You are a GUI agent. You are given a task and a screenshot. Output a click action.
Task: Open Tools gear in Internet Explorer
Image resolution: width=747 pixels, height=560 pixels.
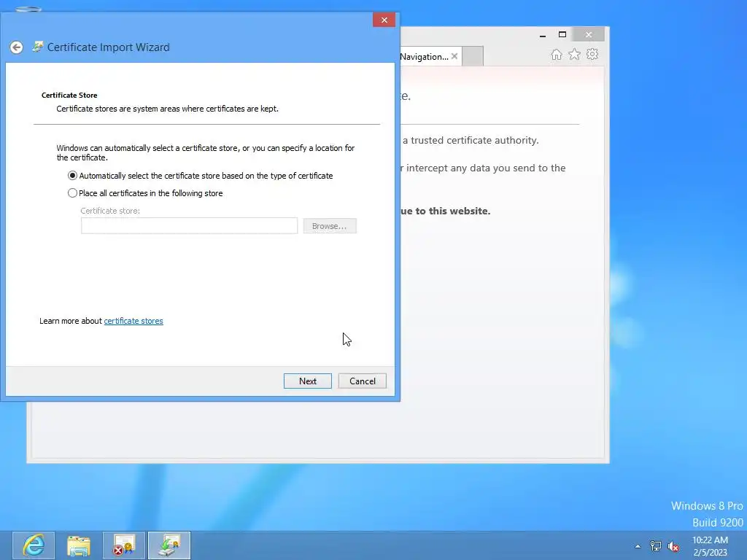pyautogui.click(x=592, y=54)
